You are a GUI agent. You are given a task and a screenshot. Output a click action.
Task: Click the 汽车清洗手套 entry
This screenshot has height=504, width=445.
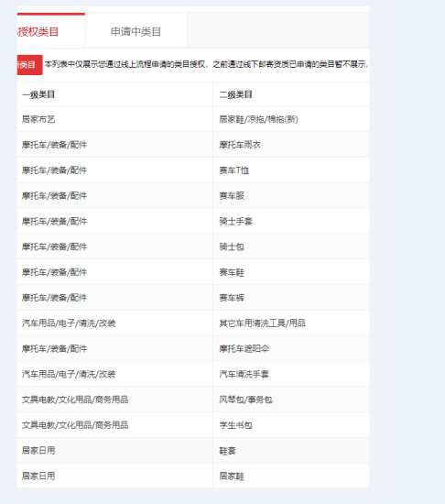click(x=244, y=374)
